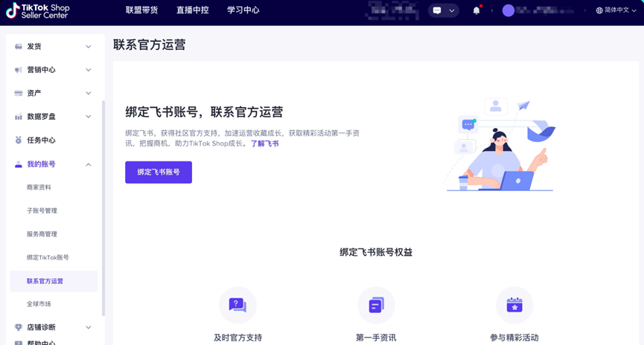Select 联系官方运营 submenu item
Screen dimensions: 644x345
pos(54,281)
